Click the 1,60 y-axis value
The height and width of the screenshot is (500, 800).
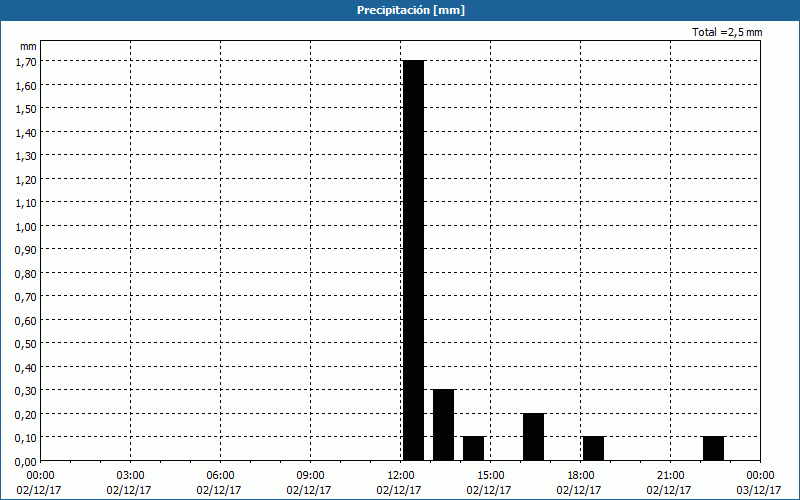[x=26, y=85]
